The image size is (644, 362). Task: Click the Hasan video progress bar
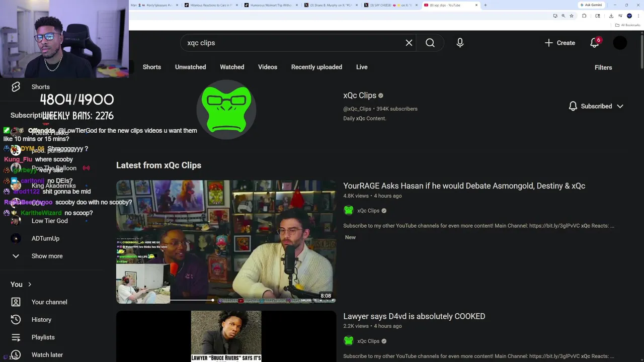pos(226,301)
